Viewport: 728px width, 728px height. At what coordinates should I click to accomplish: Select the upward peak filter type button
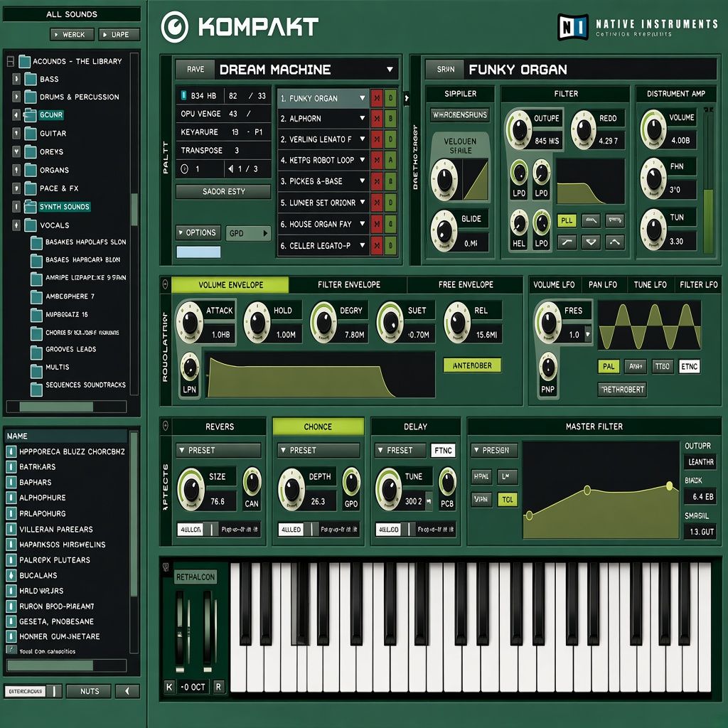pyautogui.click(x=615, y=242)
